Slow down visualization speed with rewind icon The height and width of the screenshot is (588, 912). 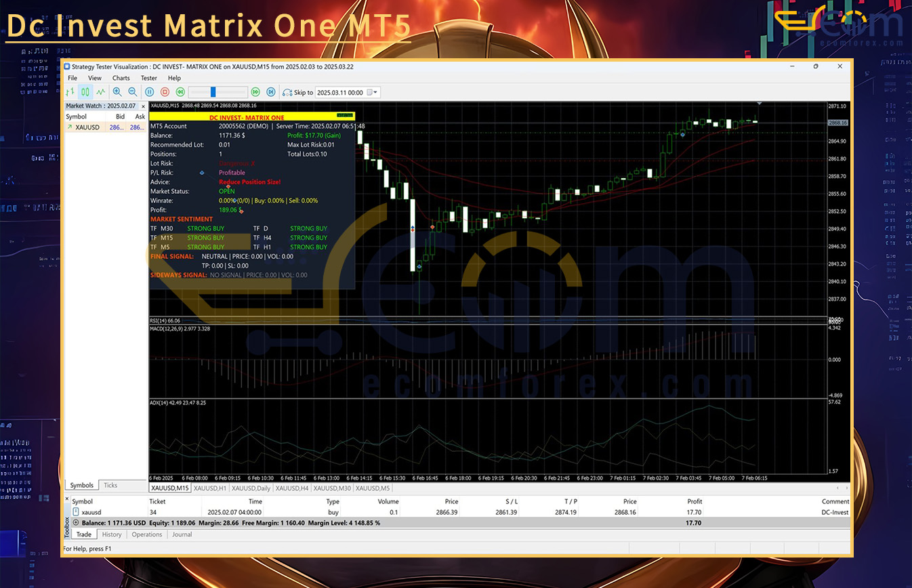coord(180,91)
